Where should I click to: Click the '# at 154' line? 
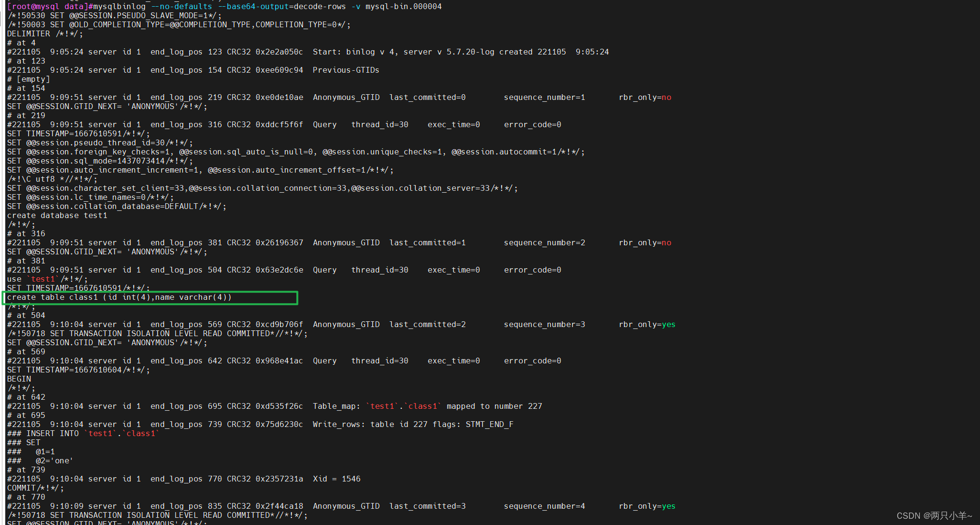pyautogui.click(x=26, y=88)
